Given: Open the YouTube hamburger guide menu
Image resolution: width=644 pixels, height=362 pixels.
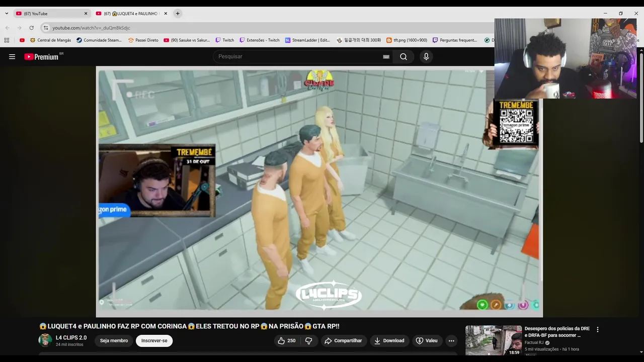Looking at the screenshot, I should coord(12,57).
